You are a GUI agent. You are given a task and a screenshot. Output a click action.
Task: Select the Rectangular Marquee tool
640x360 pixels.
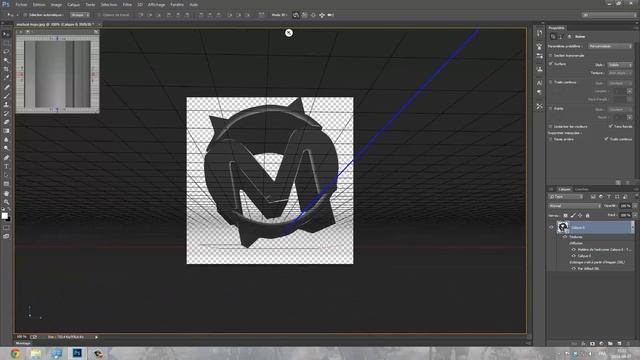(x=6, y=43)
